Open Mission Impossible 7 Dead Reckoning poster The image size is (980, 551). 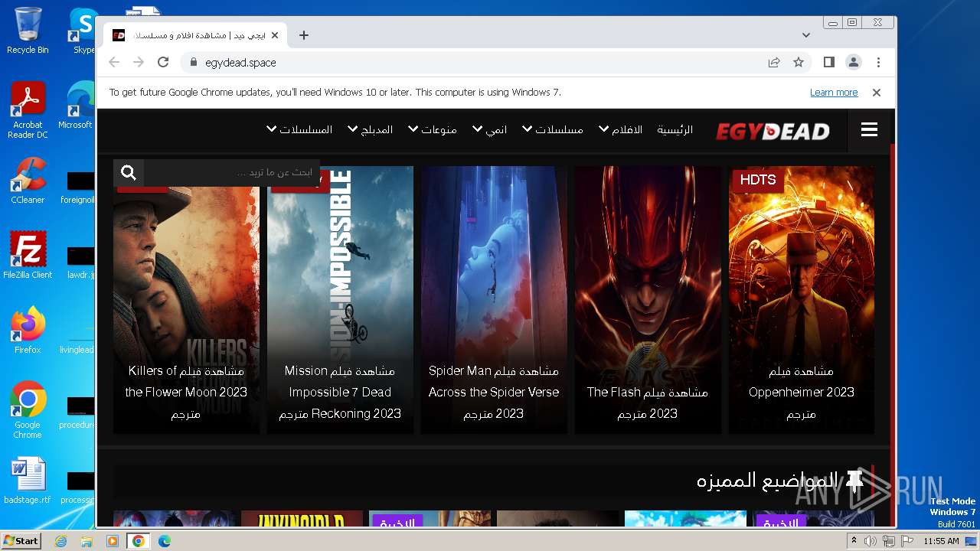pos(340,300)
